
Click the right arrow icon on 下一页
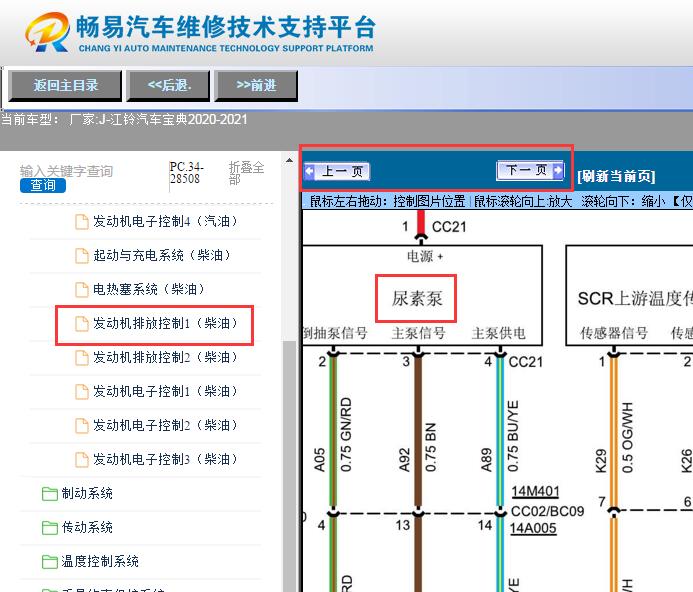point(558,170)
